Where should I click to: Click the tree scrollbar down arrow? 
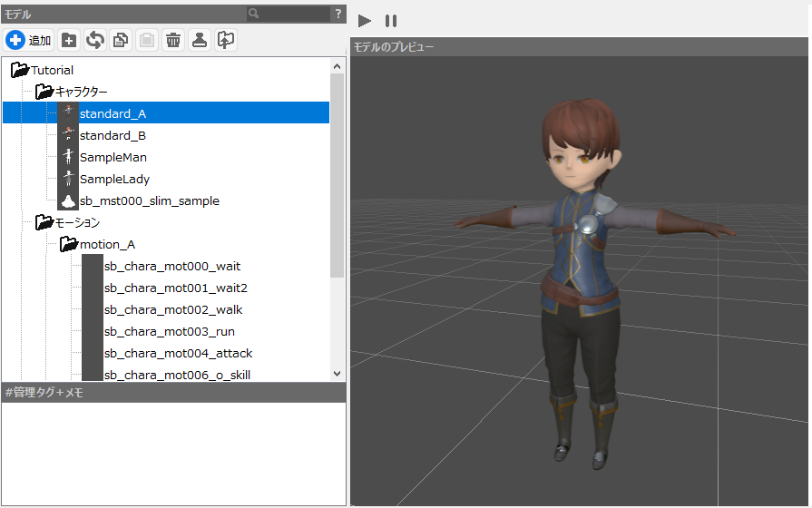[x=338, y=373]
